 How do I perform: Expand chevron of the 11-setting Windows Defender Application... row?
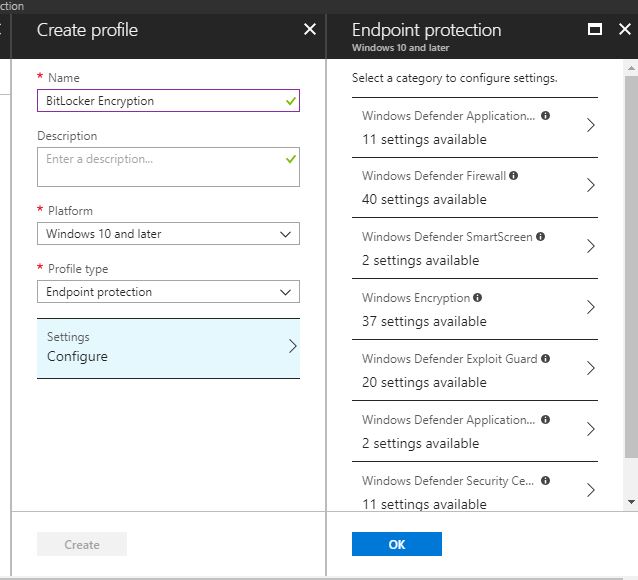pyautogui.click(x=590, y=125)
